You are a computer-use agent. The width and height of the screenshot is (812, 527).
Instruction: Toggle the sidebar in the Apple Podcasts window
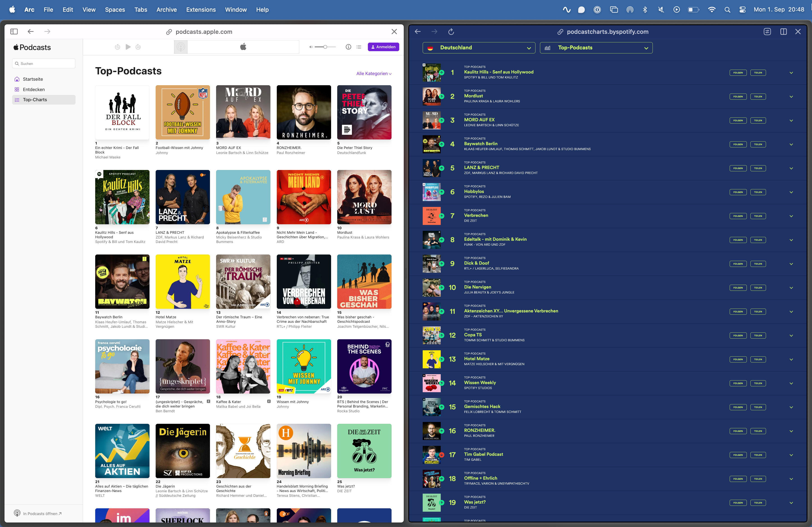tap(14, 31)
